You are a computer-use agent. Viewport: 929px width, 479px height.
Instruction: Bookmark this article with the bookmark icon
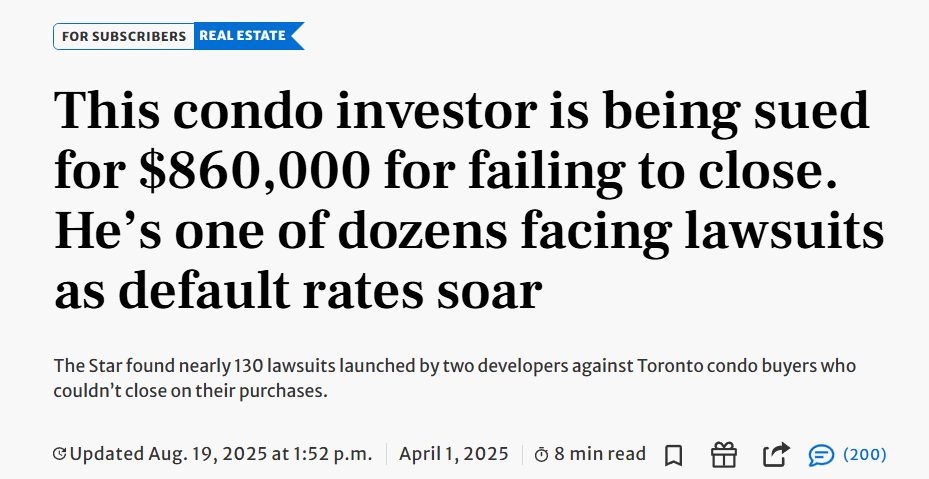673,455
